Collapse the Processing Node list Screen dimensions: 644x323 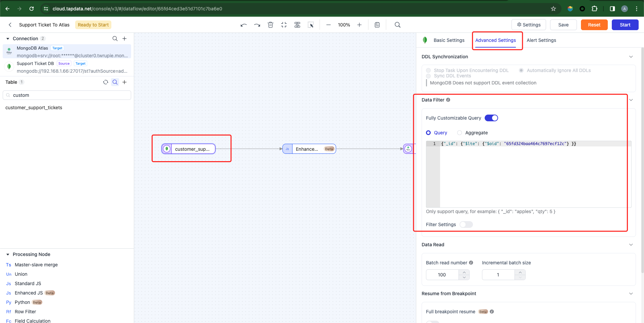coord(8,254)
